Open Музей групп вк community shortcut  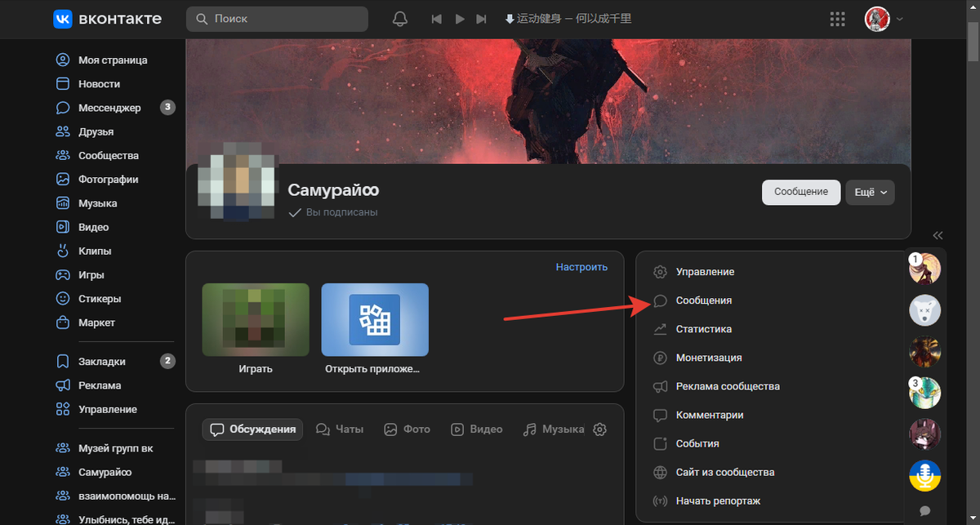114,448
